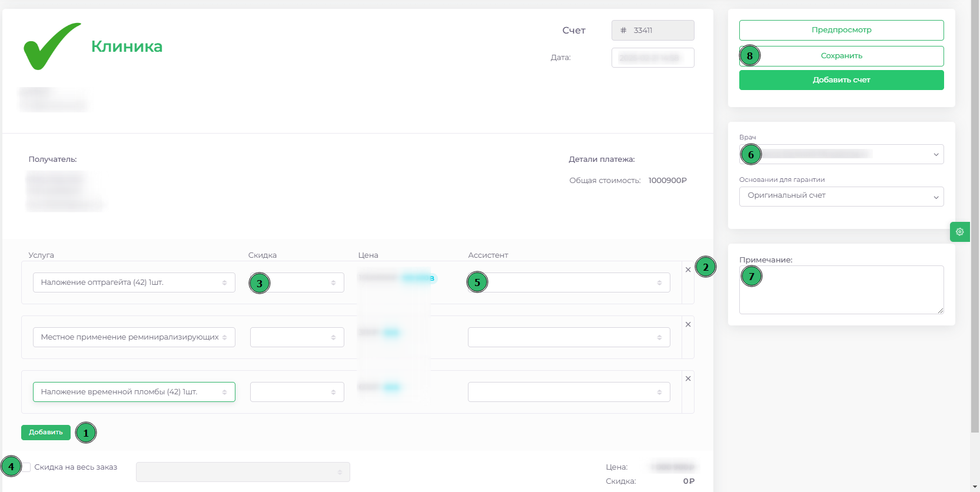Open discount dropdown for Наложение оптрагейта row
980x492 pixels.
point(297,282)
